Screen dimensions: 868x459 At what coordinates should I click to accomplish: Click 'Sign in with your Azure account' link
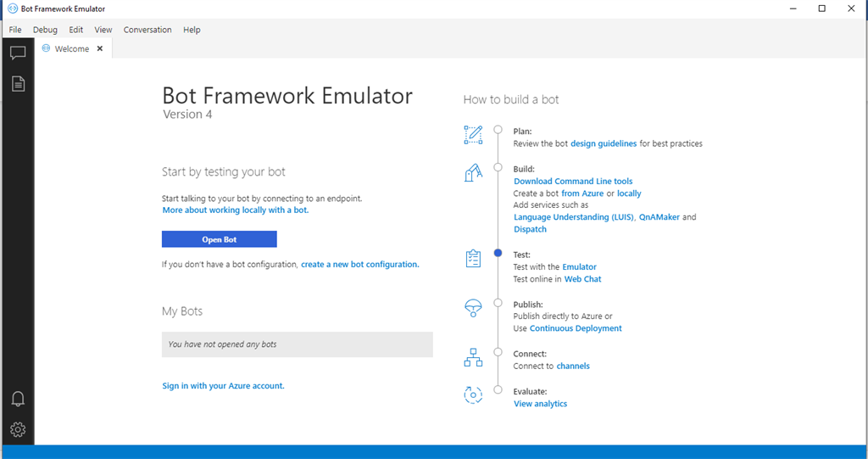tap(223, 386)
